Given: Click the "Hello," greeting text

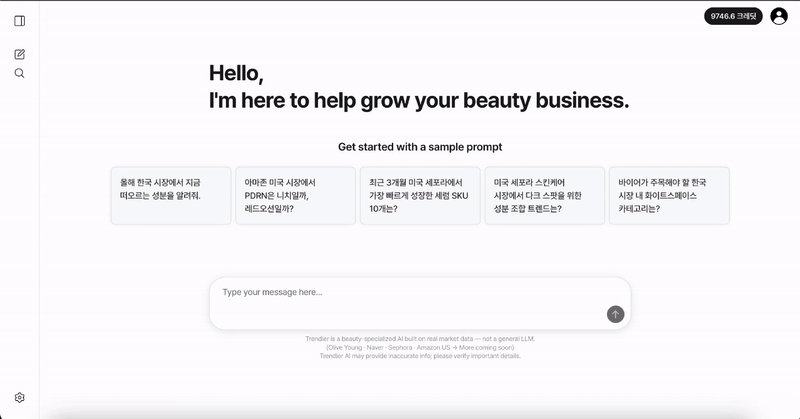Looking at the screenshot, I should click(236, 73).
